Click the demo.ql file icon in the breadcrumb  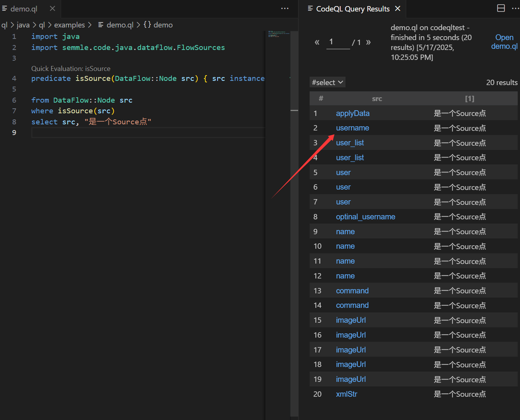[101, 24]
